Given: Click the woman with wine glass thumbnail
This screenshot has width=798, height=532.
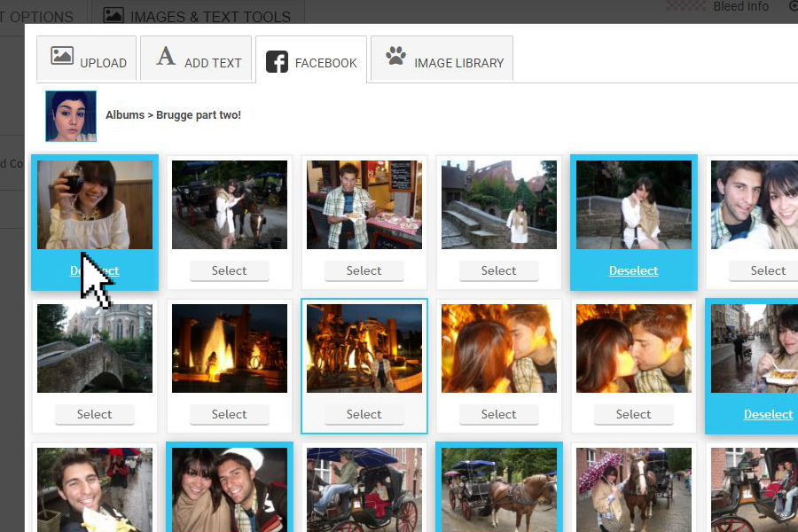Looking at the screenshot, I should tap(95, 205).
